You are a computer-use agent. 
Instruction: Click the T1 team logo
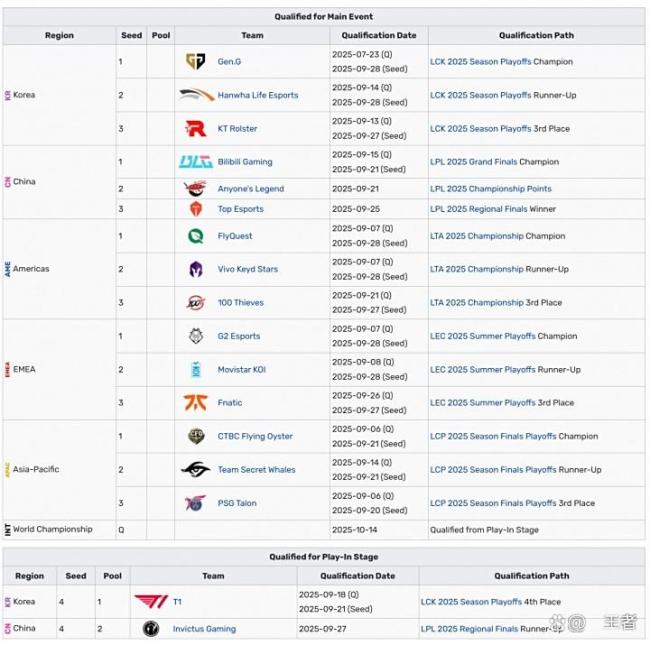[151, 602]
